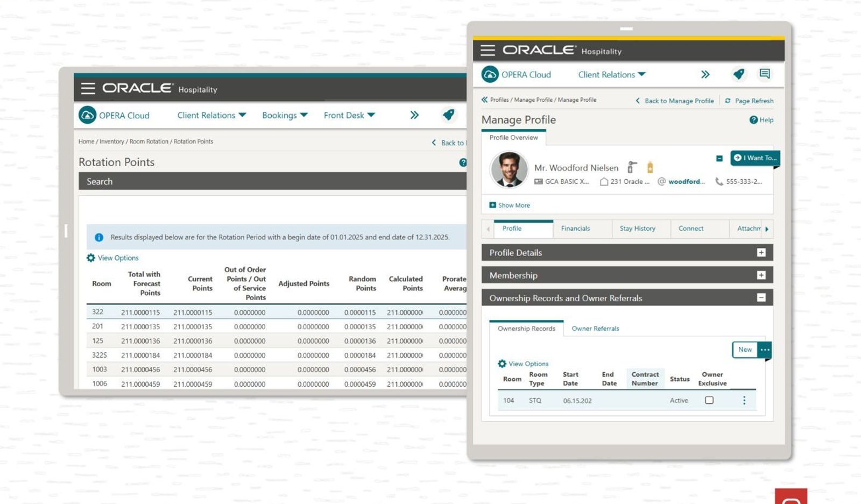
Task: Click OPERA Cloud logo in Rotation Points window
Action: 87,115
